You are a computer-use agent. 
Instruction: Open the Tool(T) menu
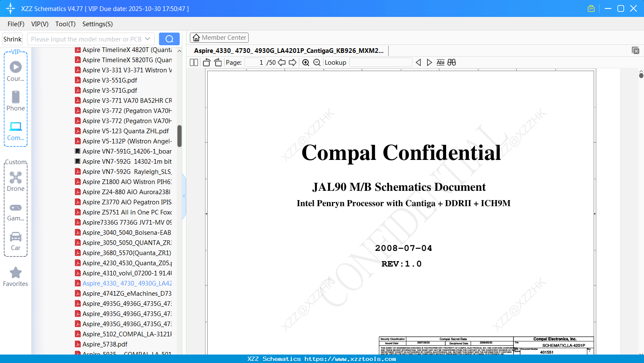66,24
